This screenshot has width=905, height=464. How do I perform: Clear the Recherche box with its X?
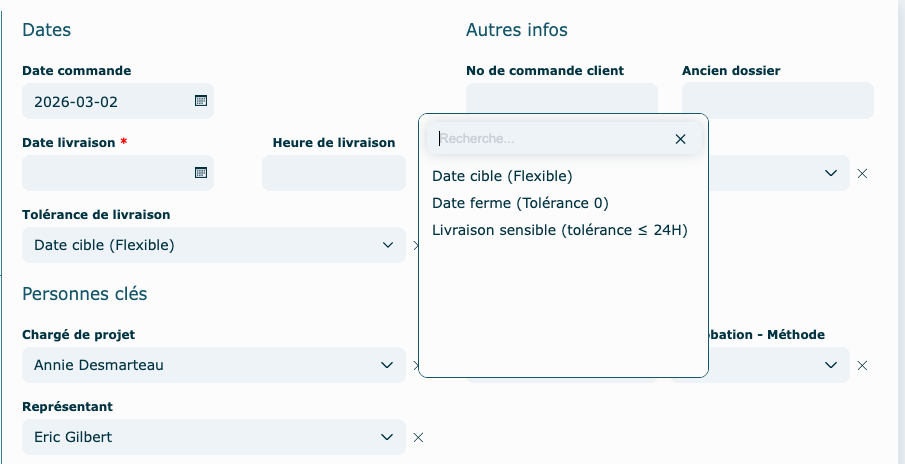coord(680,139)
